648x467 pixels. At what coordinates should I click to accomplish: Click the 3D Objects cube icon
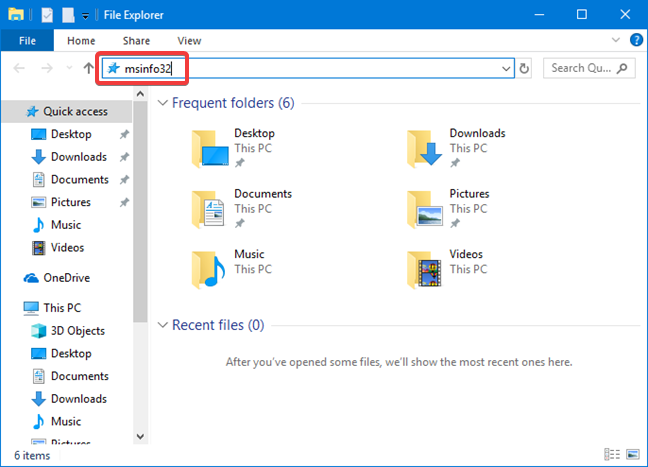[x=38, y=331]
